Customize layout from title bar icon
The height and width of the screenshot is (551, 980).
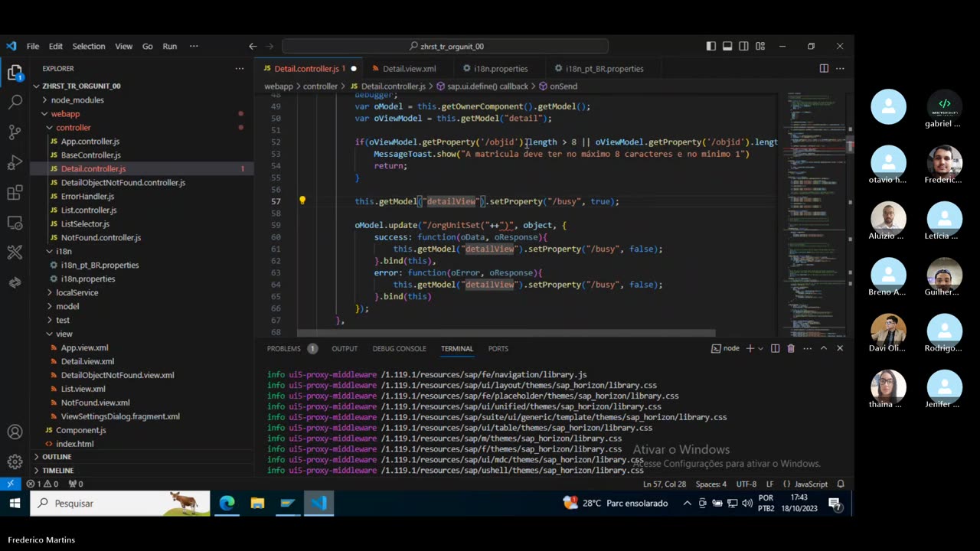[759, 46]
